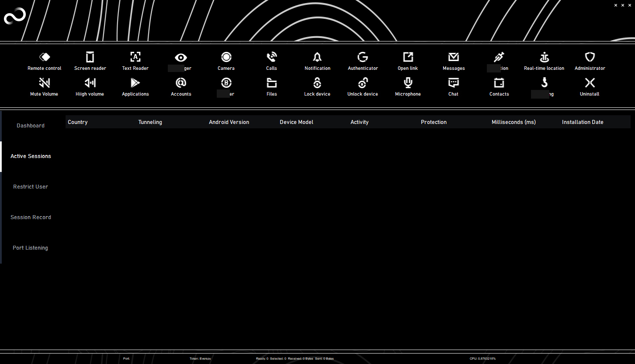Select the Unlock device icon
The width and height of the screenshot is (635, 364).
[363, 83]
